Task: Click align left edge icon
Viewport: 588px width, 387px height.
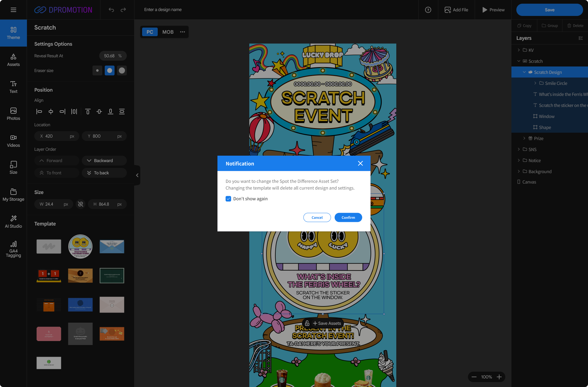Action: [39, 112]
